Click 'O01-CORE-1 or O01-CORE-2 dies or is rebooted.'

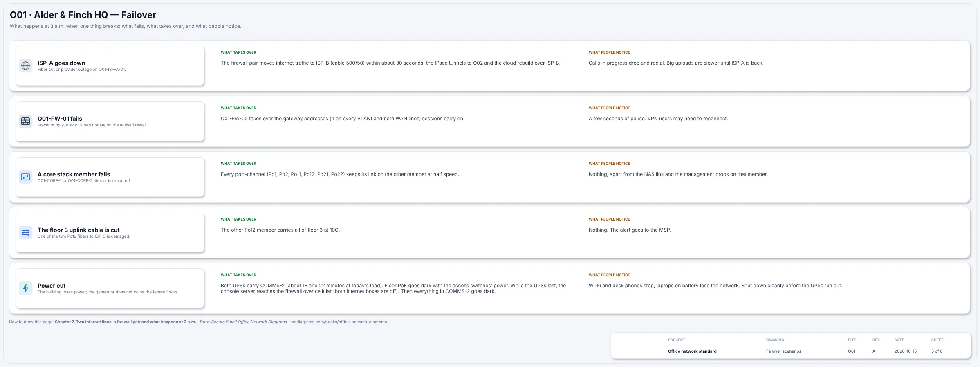coord(84,181)
